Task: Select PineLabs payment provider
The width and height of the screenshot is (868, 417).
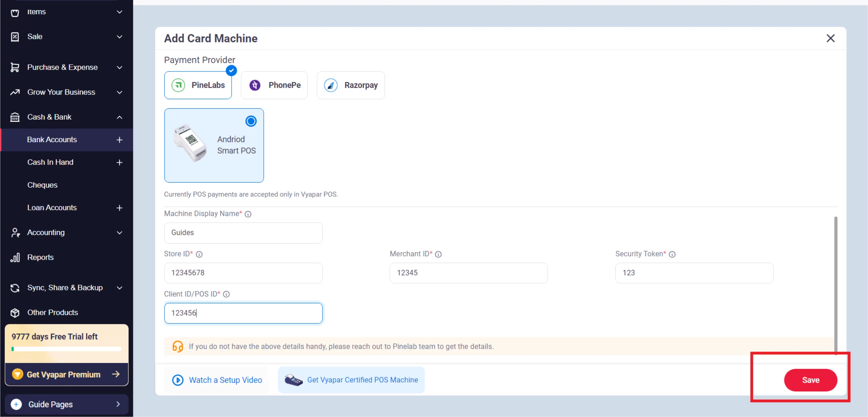Action: 198,85
